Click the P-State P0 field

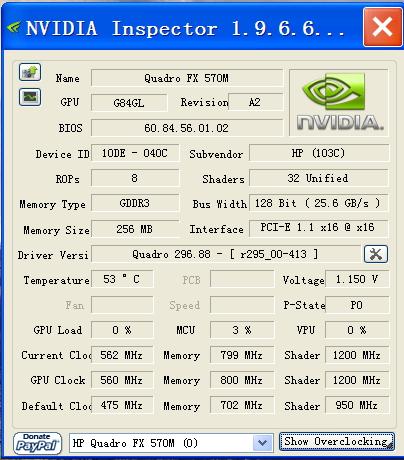pos(357,305)
